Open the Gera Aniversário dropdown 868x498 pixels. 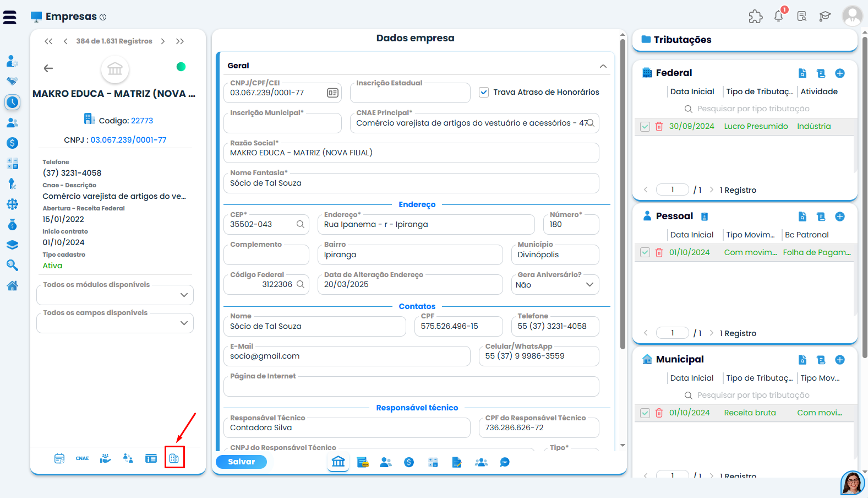[555, 285]
